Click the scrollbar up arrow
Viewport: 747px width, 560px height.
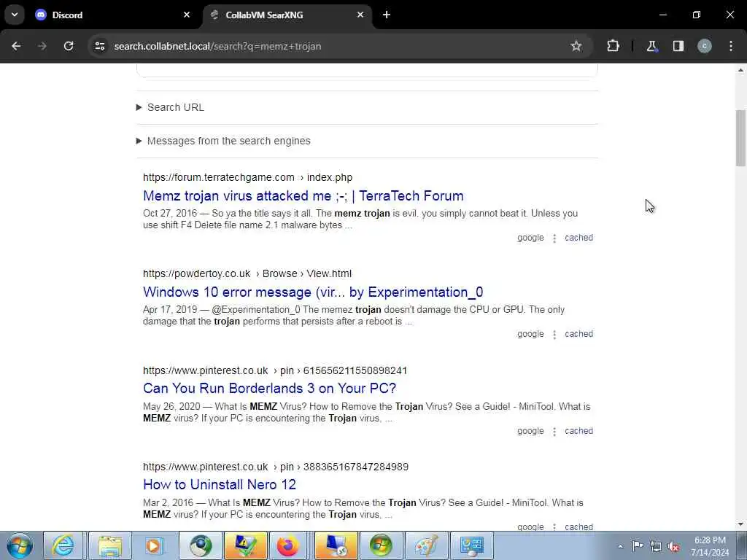(740, 70)
